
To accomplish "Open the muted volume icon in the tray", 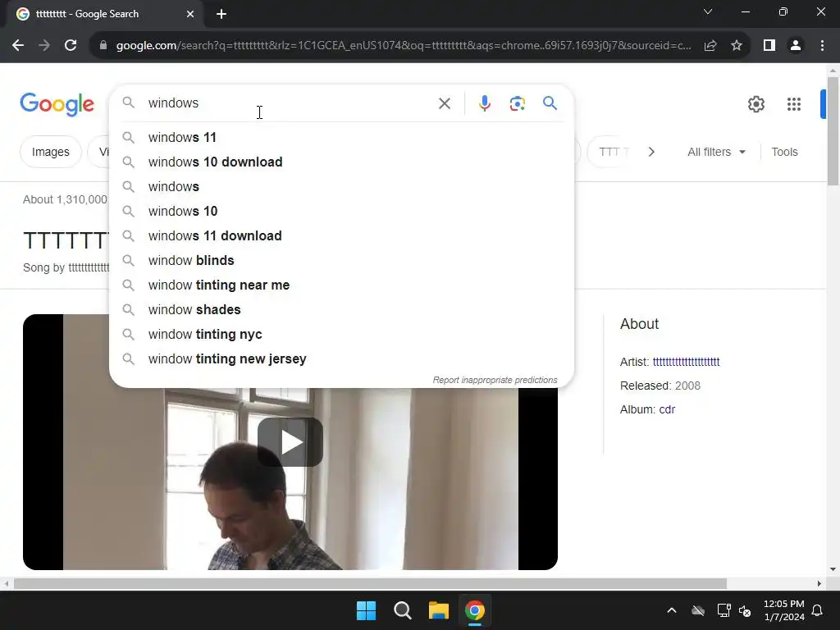I will point(745,610).
